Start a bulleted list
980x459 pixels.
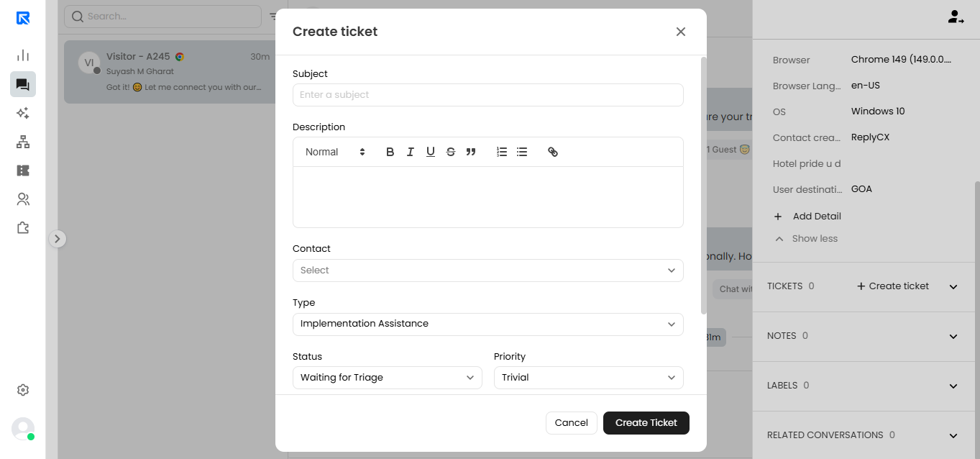[522, 152]
